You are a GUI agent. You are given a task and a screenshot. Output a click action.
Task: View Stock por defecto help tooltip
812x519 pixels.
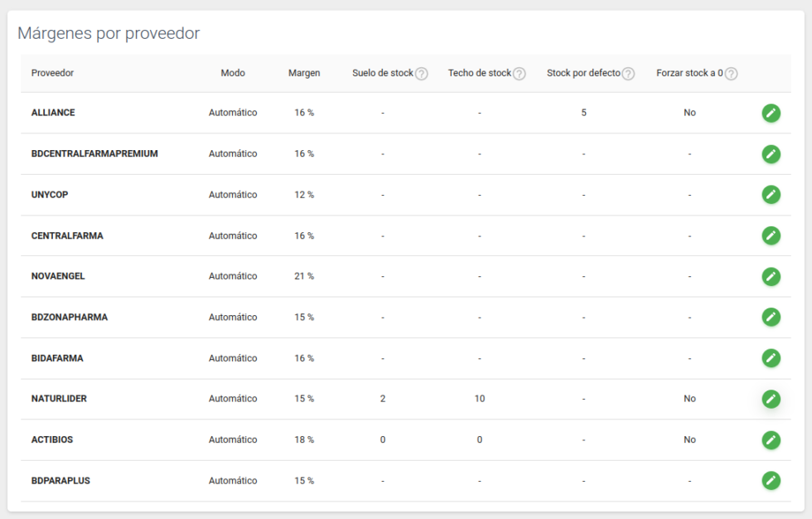click(628, 74)
